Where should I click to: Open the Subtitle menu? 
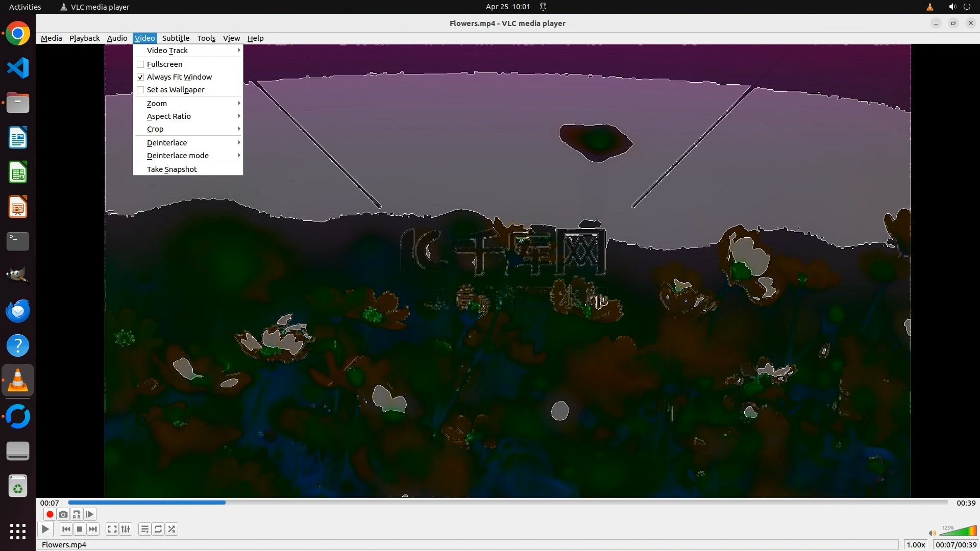click(x=176, y=38)
